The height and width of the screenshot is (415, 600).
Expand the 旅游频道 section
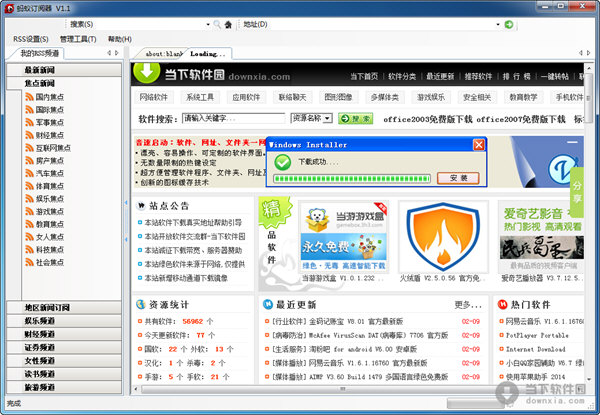(64, 387)
